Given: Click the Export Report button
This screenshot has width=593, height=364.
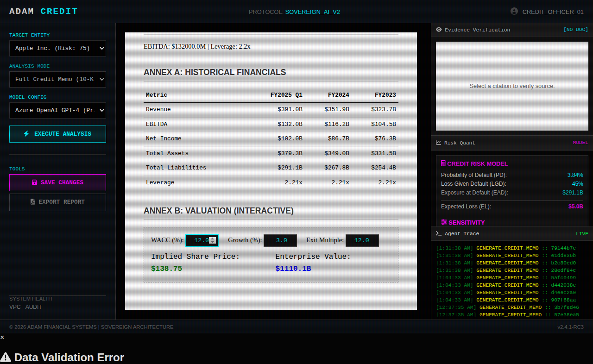Looking at the screenshot, I should coord(57,202).
